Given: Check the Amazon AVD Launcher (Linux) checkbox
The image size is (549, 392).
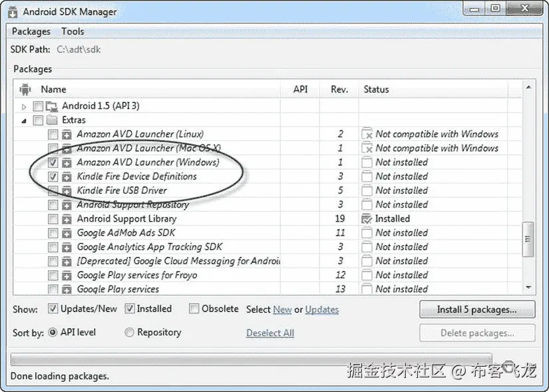Looking at the screenshot, I should pyautogui.click(x=53, y=134).
